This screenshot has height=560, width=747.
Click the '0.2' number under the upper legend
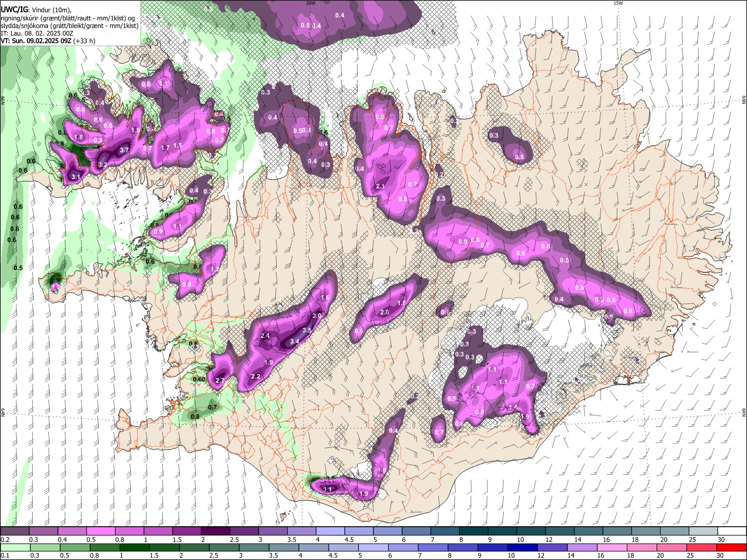(x=5, y=540)
